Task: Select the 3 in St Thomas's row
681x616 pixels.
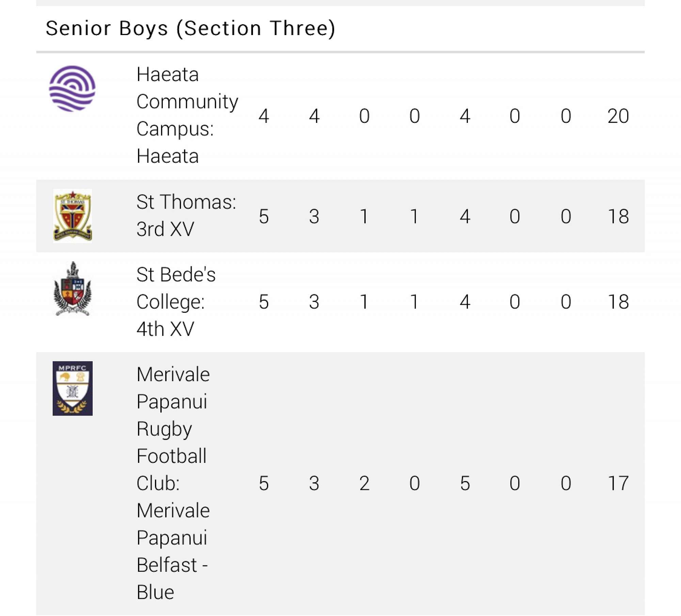Action: tap(314, 216)
